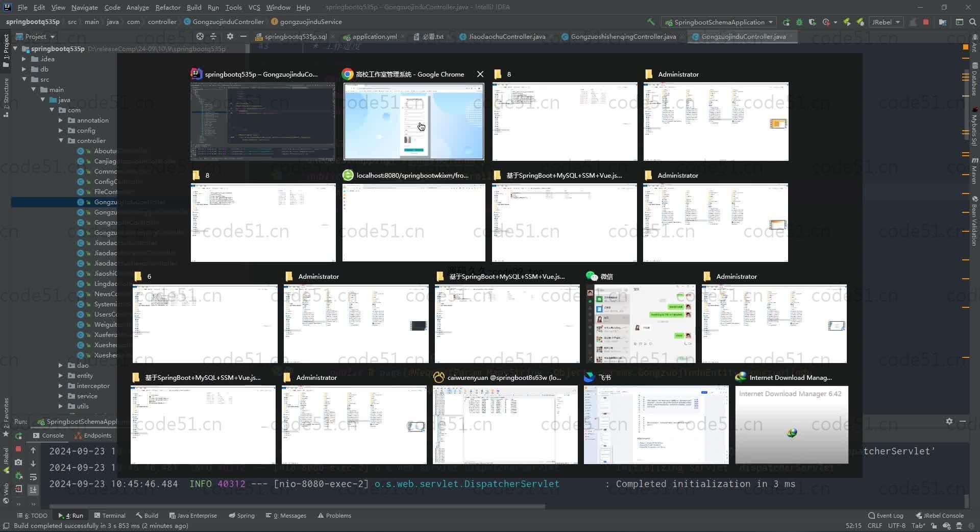Switch to Endpoints tab in Run panel
The width and height of the screenshot is (980, 532).
pos(93,436)
